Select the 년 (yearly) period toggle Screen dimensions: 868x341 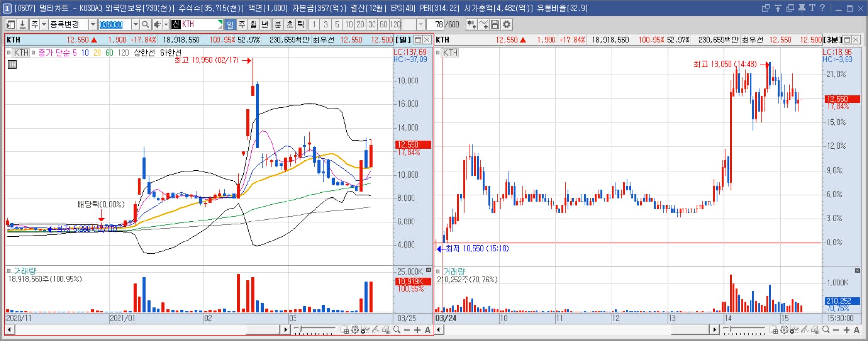click(x=265, y=24)
